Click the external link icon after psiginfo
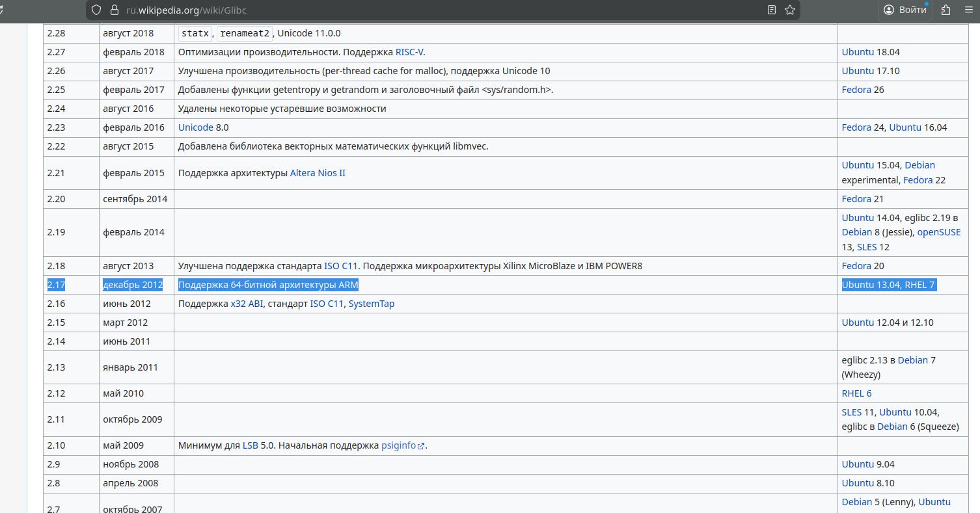The height and width of the screenshot is (513, 980). pyautogui.click(x=421, y=446)
